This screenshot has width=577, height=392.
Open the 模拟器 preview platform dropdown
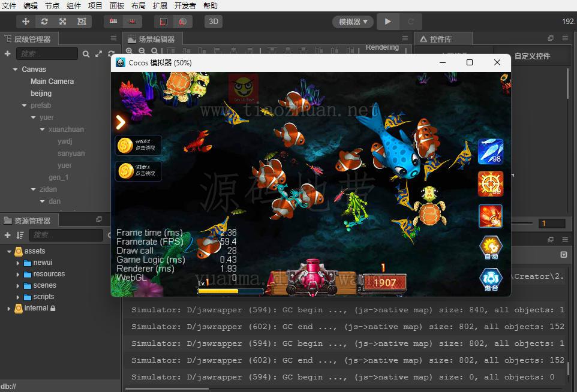(x=353, y=22)
